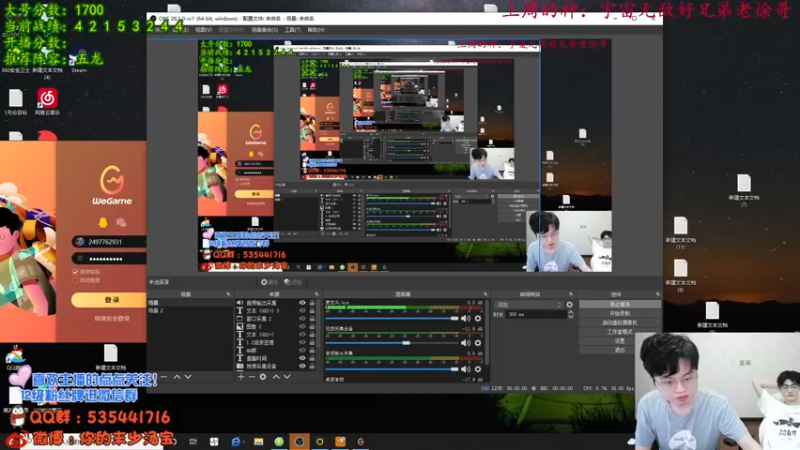The height and width of the screenshot is (450, 800).
Task: Select desktop file 新建文本文档 (7)
Action: 744,190
